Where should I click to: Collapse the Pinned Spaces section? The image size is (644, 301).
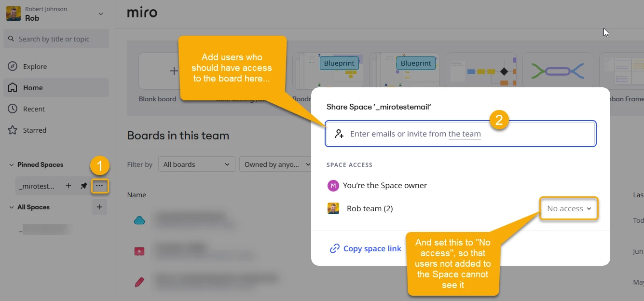pyautogui.click(x=11, y=165)
